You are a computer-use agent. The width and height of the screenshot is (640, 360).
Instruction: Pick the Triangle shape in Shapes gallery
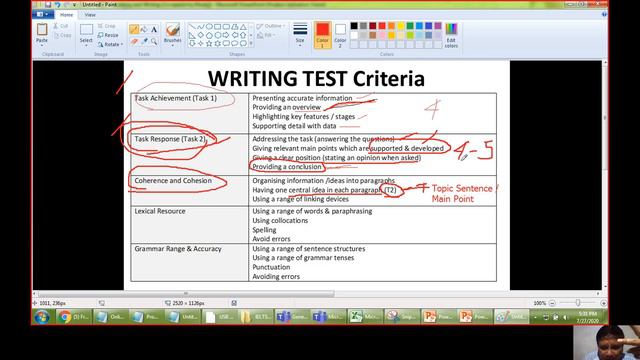[243, 27]
